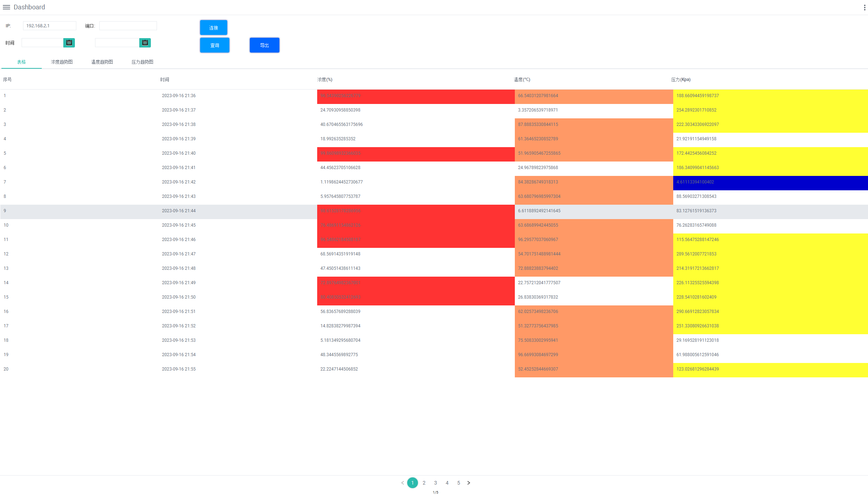Click temperature value 96.66993084697299
The height and width of the screenshot is (495, 868).
click(x=538, y=355)
